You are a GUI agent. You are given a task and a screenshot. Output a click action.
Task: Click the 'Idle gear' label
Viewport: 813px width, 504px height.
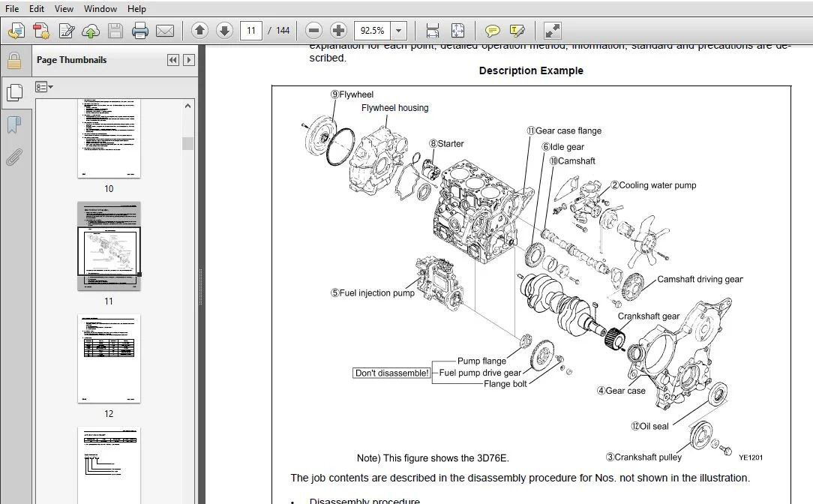click(563, 147)
